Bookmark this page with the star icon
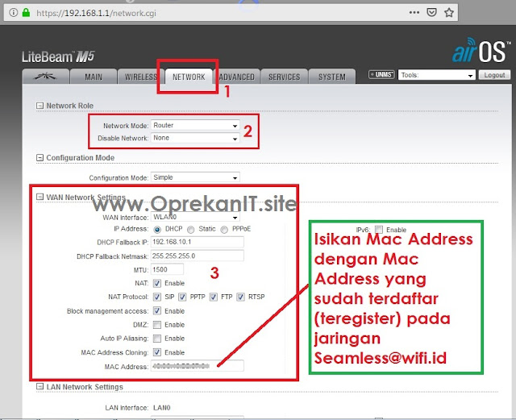This screenshot has width=516, height=420. coord(449,13)
